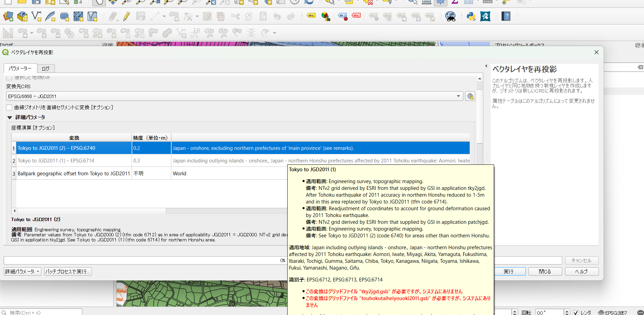Click the バッチプロセスで実行 button
The image size is (644, 315).
68,272
